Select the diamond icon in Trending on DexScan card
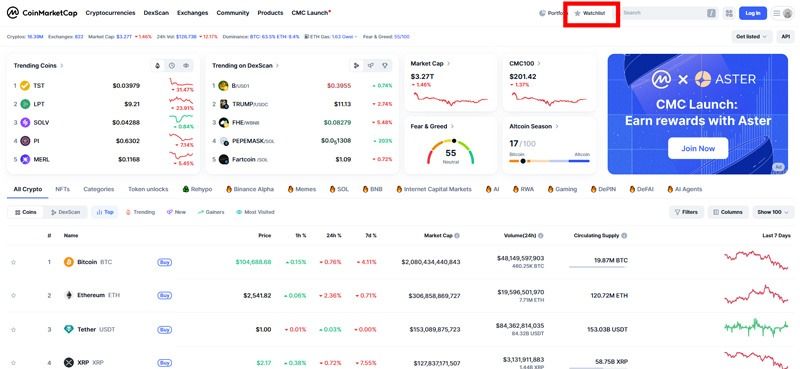Image resolution: width=800 pixels, height=369 pixels. (x=385, y=65)
